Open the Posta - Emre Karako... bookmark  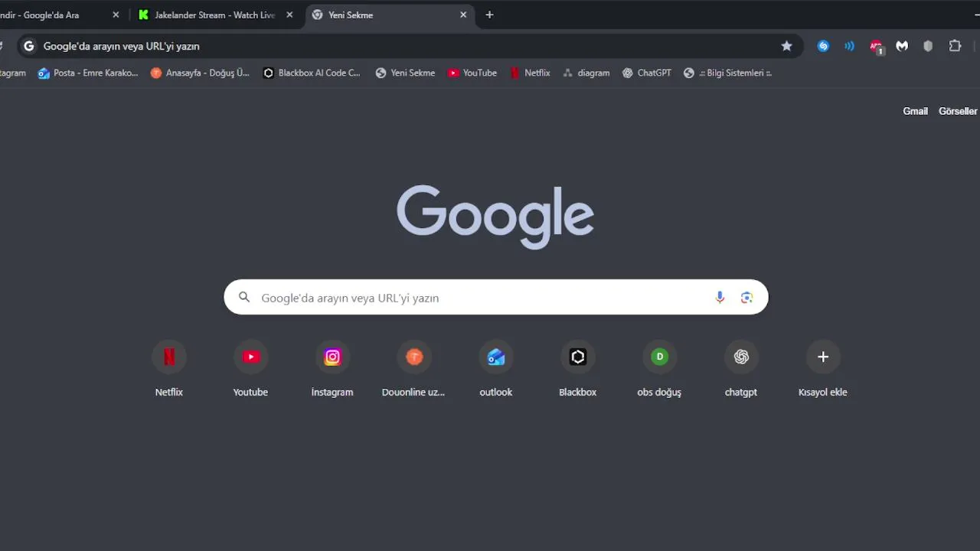tap(88, 73)
